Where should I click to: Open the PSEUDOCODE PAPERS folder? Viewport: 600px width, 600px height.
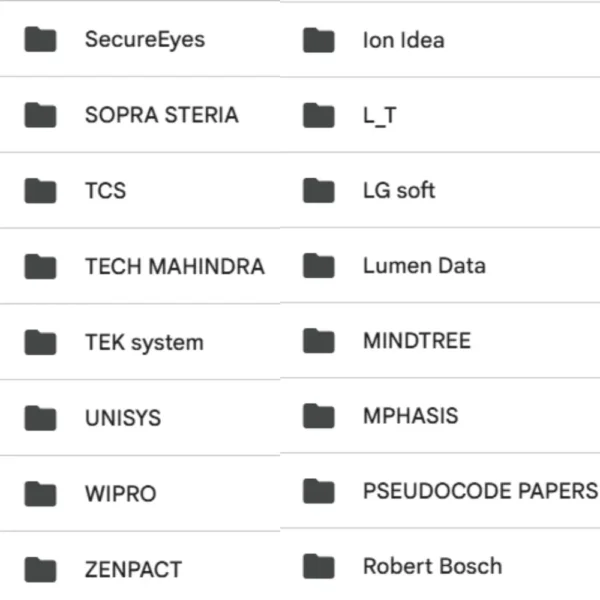(x=479, y=491)
